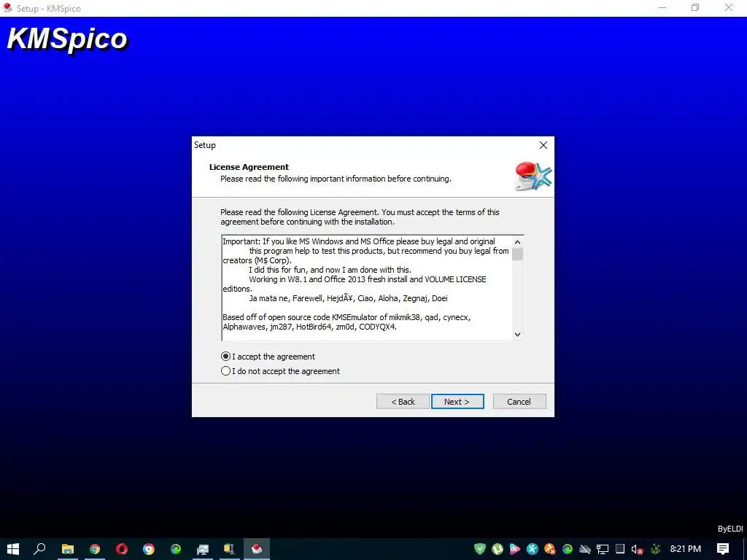The width and height of the screenshot is (747, 560).
Task: Click license text scroll up arrow
Action: 517,242
